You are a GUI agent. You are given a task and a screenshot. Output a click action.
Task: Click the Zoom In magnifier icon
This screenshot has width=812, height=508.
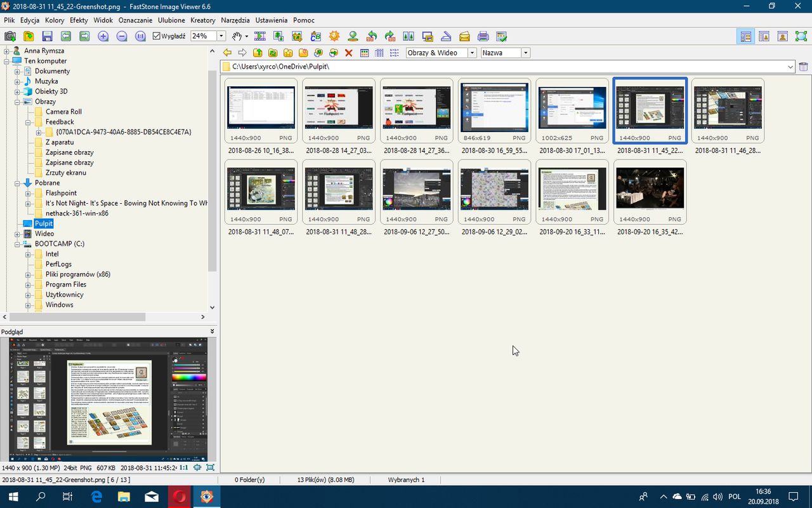103,36
